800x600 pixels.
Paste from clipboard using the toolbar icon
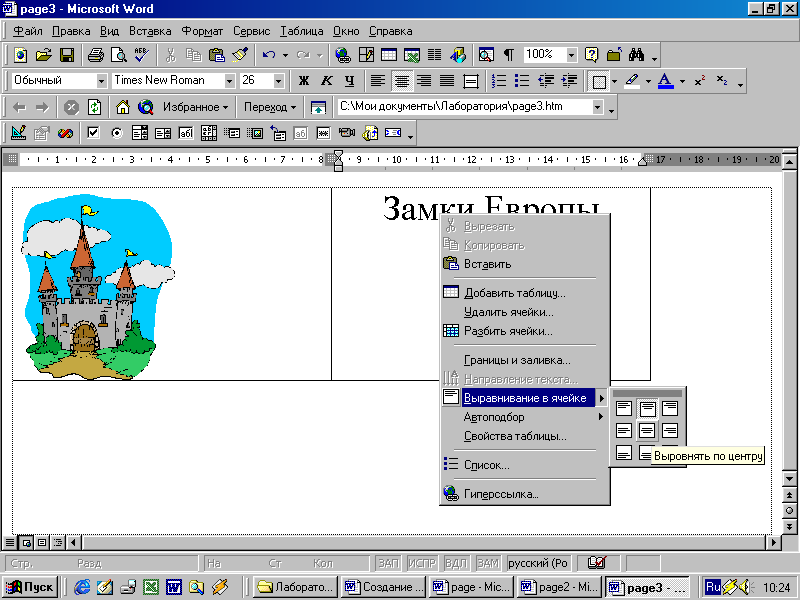click(x=217, y=55)
